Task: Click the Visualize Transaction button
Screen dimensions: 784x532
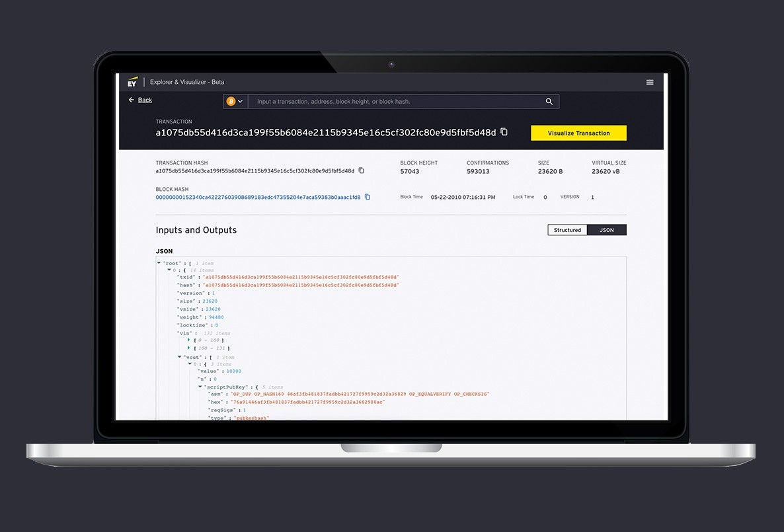Action: point(578,133)
